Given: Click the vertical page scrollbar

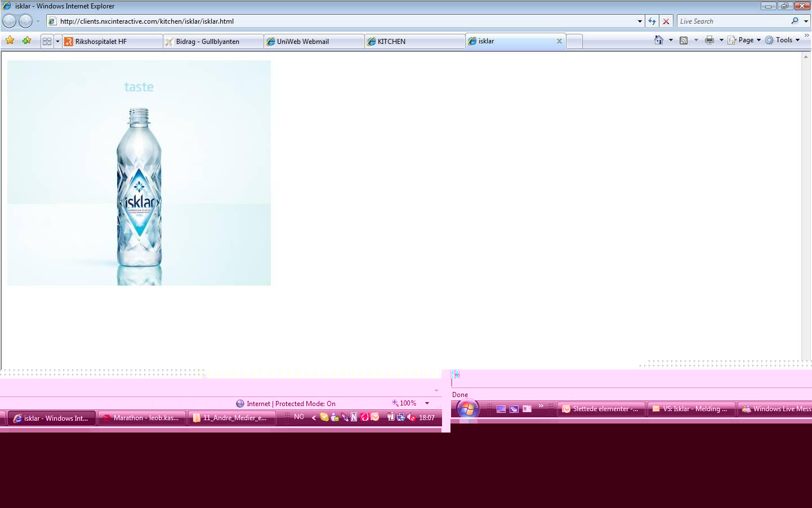Looking at the screenshot, I should pos(806,210).
